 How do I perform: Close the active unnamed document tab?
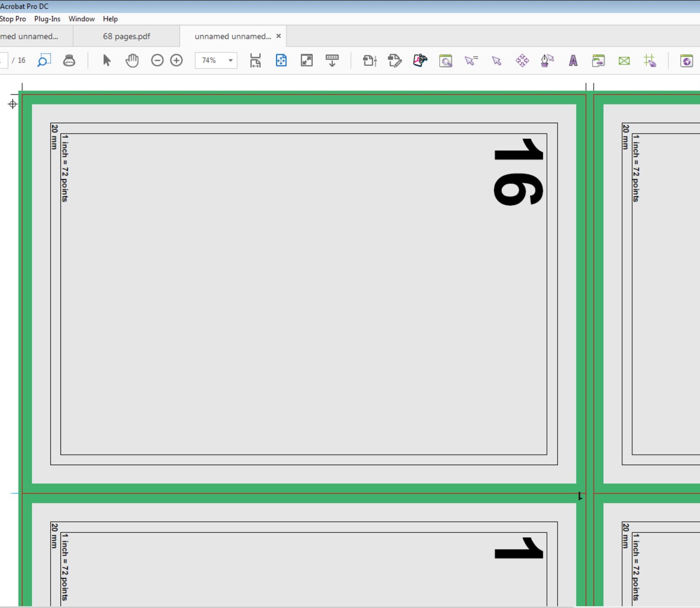point(279,36)
